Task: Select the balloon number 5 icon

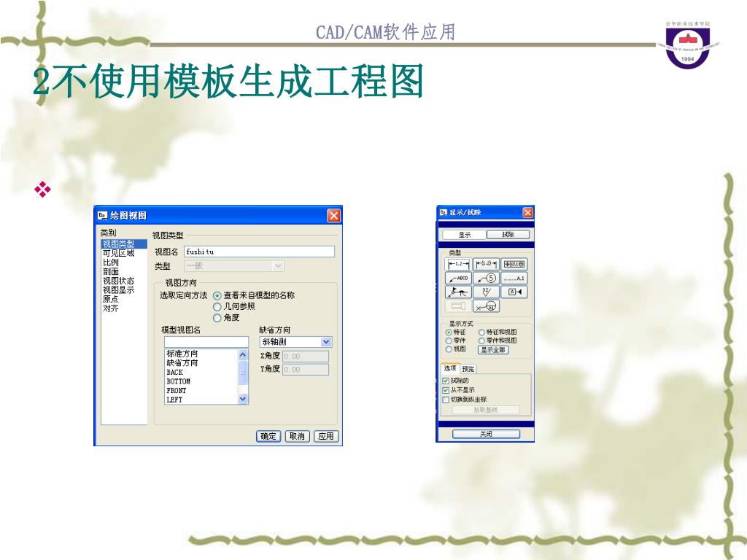Action: (486, 278)
